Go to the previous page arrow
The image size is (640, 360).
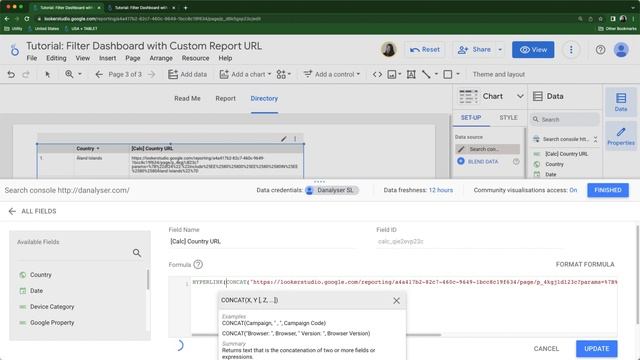point(99,74)
